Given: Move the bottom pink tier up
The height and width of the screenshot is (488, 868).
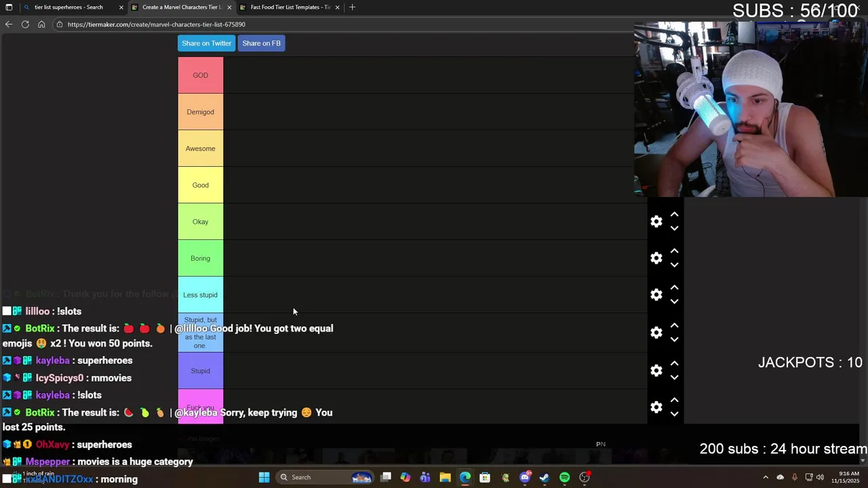Looking at the screenshot, I should [674, 400].
